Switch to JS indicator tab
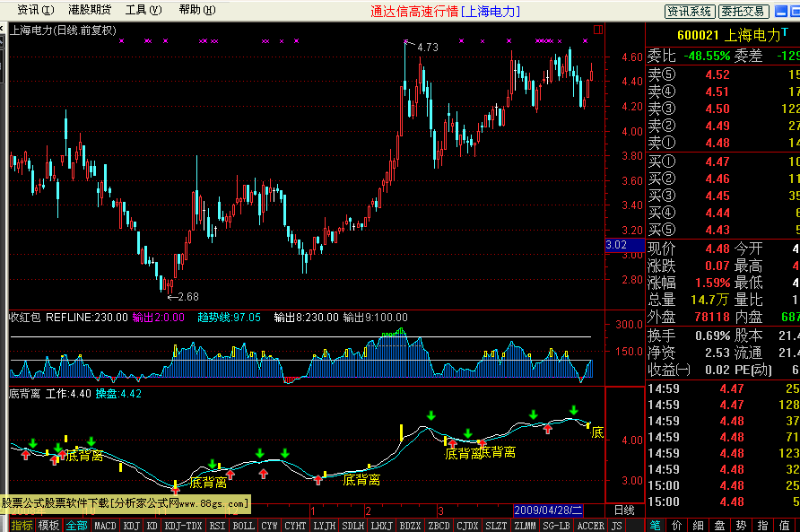The width and height of the screenshot is (800, 532). (617, 526)
